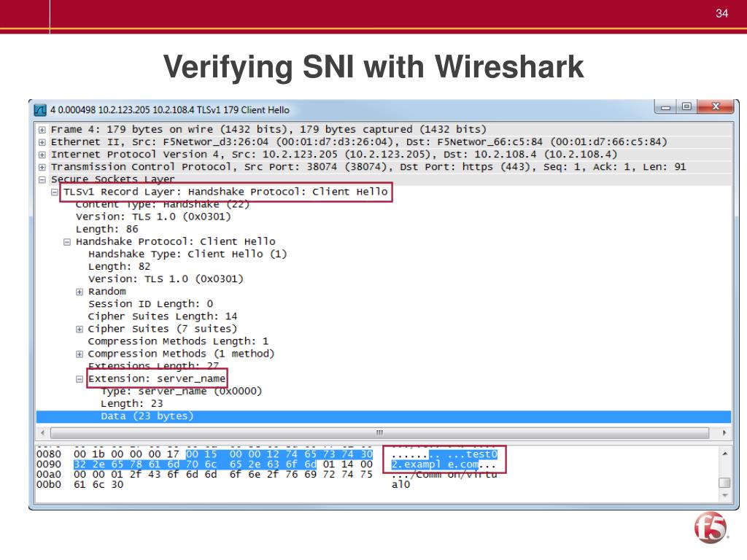Click hex pane vertical scrollbar thumb
This screenshot has width=747, height=560.
coord(724,483)
